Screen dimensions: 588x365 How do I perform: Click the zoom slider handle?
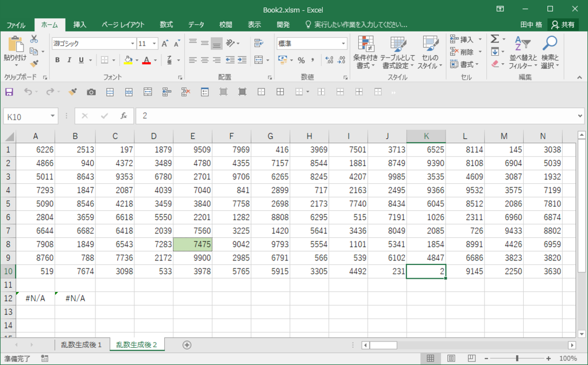click(x=517, y=358)
